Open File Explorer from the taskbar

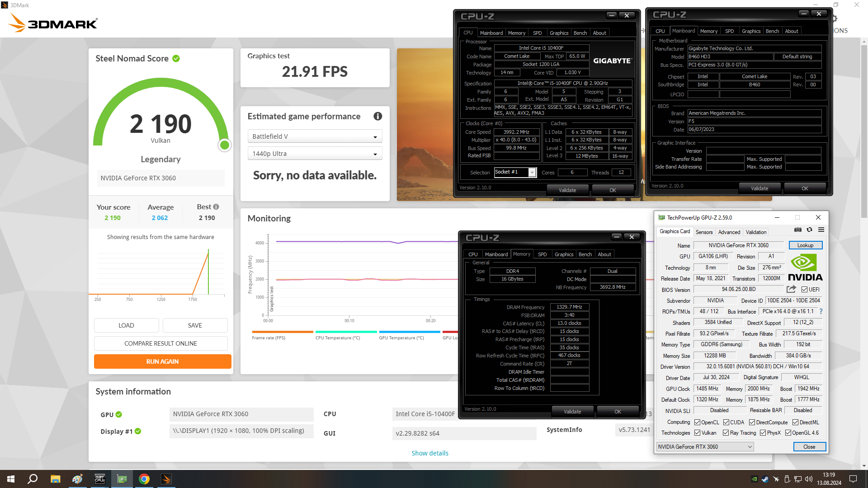point(55,479)
